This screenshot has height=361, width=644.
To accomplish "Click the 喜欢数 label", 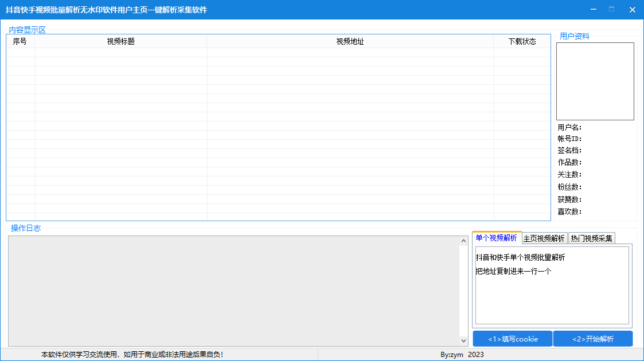I will click(x=569, y=211).
